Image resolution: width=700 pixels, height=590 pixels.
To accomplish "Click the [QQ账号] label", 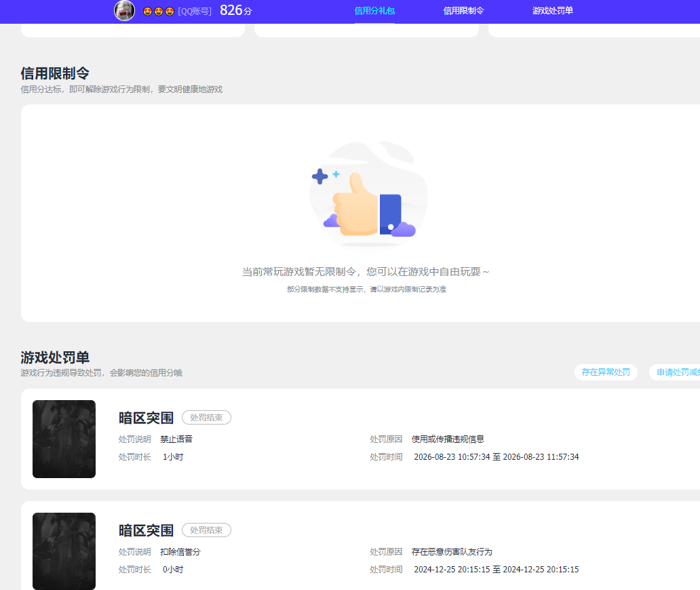I will pyautogui.click(x=195, y=11).
